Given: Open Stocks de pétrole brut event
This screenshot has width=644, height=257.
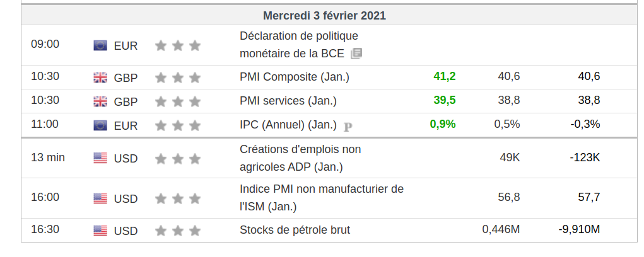Looking at the screenshot, I should coord(294,230).
